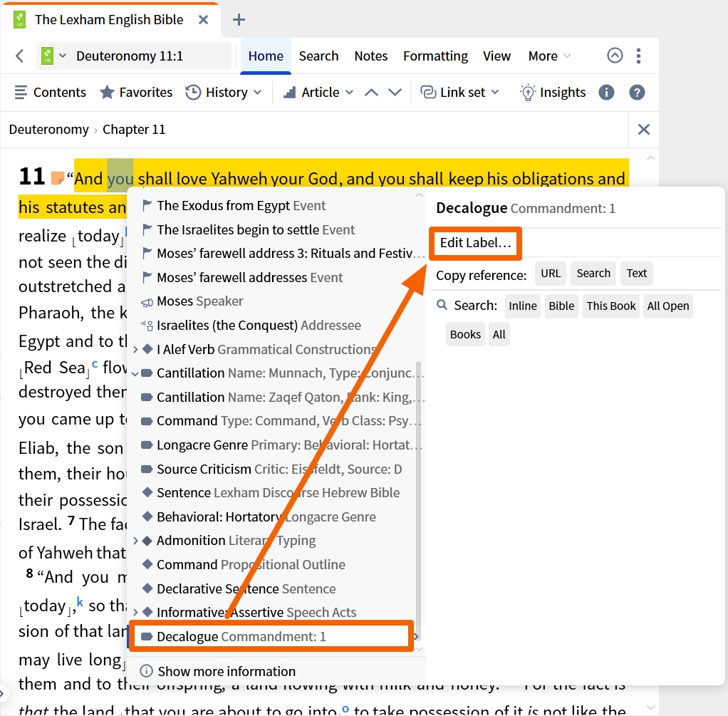Select Command Propositional Outline entry
The height and width of the screenshot is (716, 728).
point(276,565)
